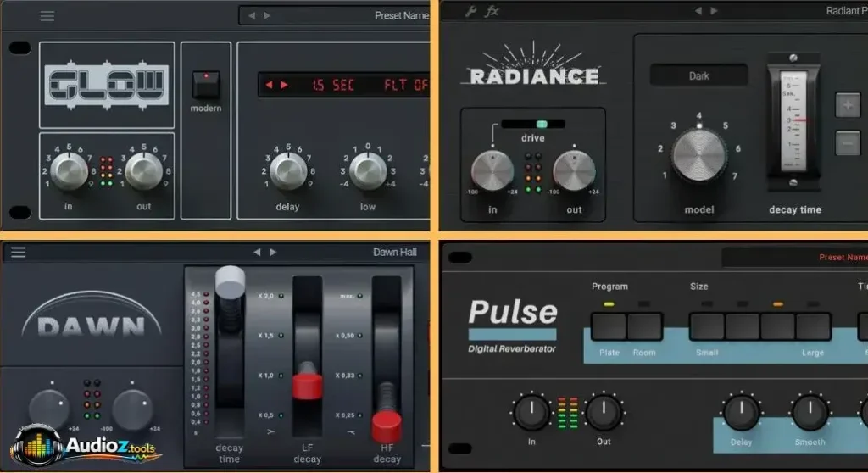Select next preset in Dawn plugin
The image size is (868, 473).
pyautogui.click(x=273, y=252)
